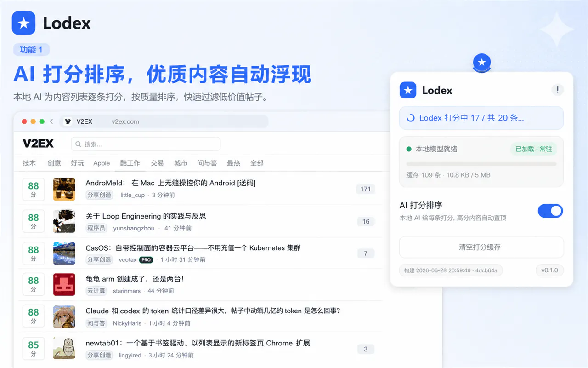Click the username little_cup

click(x=133, y=195)
